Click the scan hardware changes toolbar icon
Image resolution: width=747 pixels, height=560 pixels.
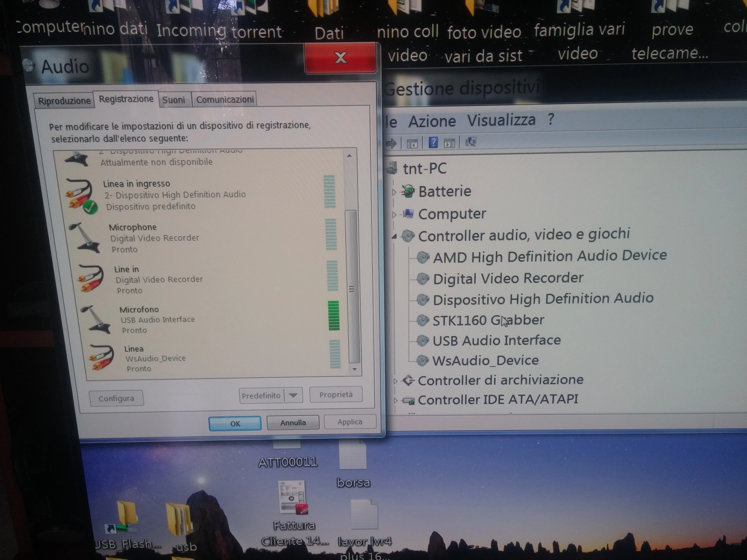[470, 142]
